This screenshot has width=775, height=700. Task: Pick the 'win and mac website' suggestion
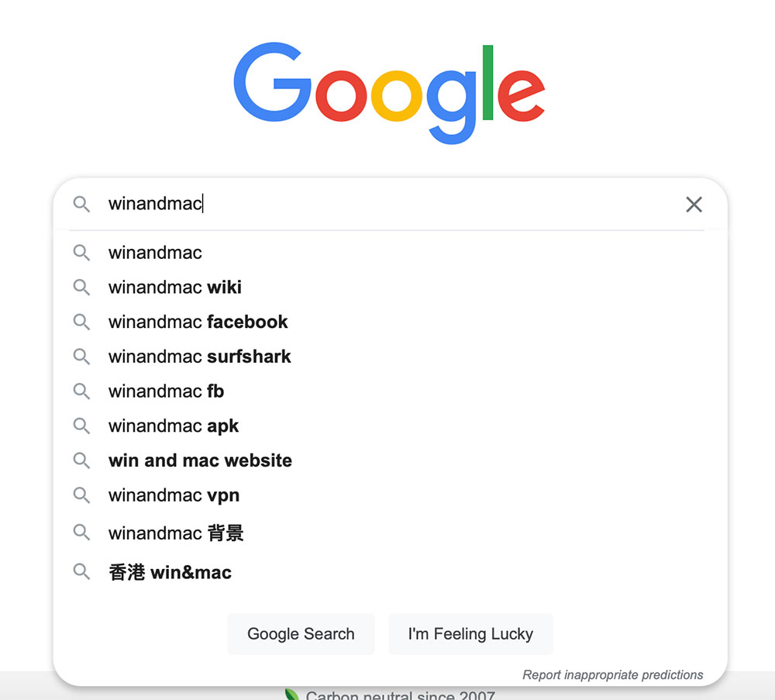[x=200, y=460]
